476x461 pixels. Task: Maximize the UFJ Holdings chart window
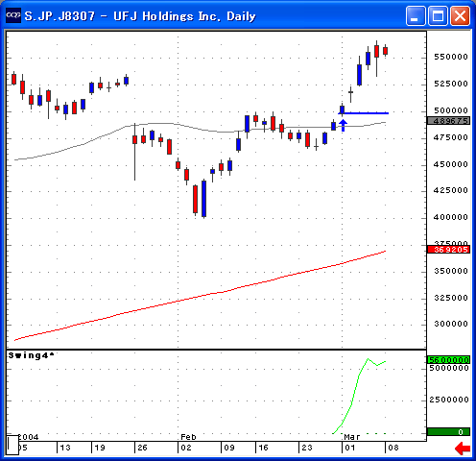pyautogui.click(x=438, y=15)
